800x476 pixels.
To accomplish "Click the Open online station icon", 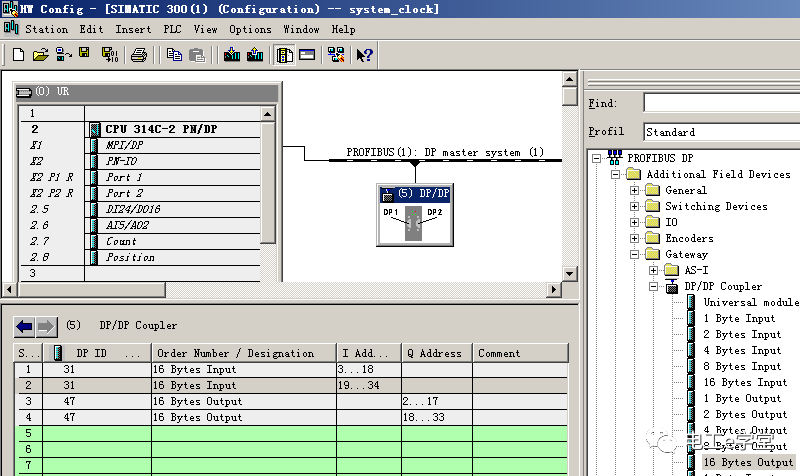I will tap(63, 54).
